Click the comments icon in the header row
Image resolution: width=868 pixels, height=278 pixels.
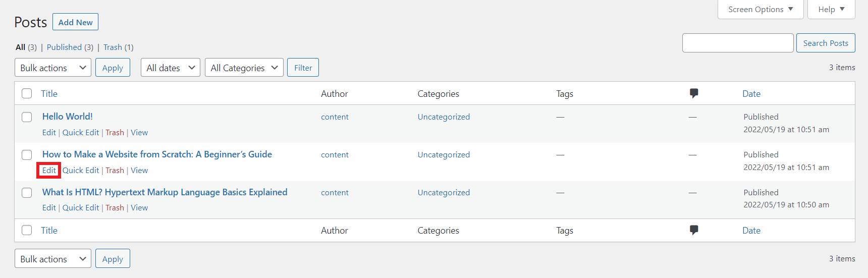pos(694,93)
